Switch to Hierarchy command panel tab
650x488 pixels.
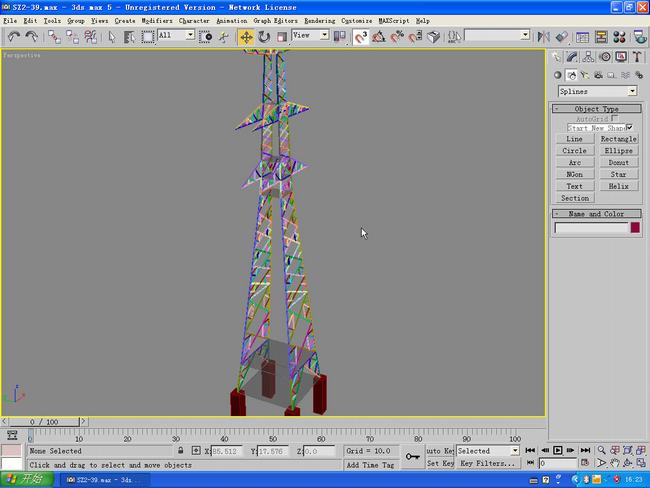coord(588,57)
